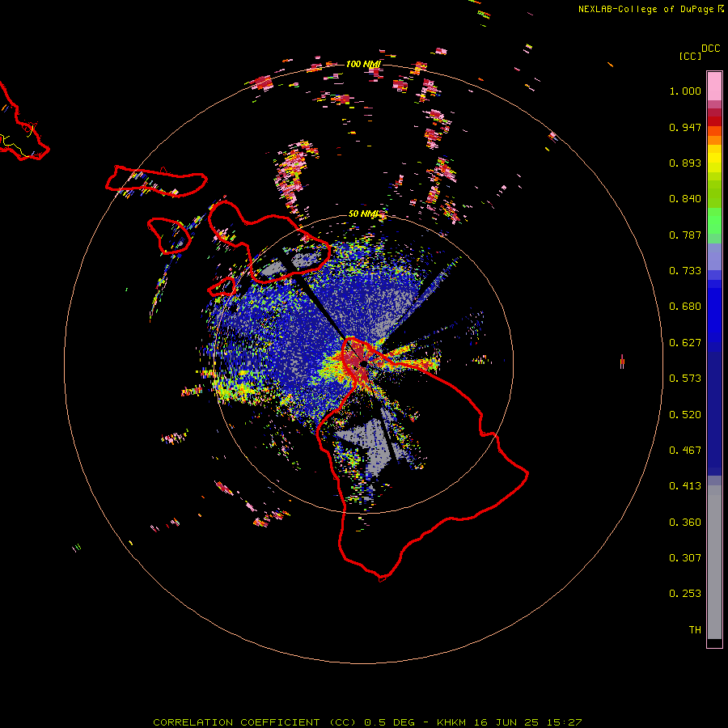The height and width of the screenshot is (728, 728).
Task: Select the 0.520 scale value
Action: pyautogui.click(x=685, y=415)
